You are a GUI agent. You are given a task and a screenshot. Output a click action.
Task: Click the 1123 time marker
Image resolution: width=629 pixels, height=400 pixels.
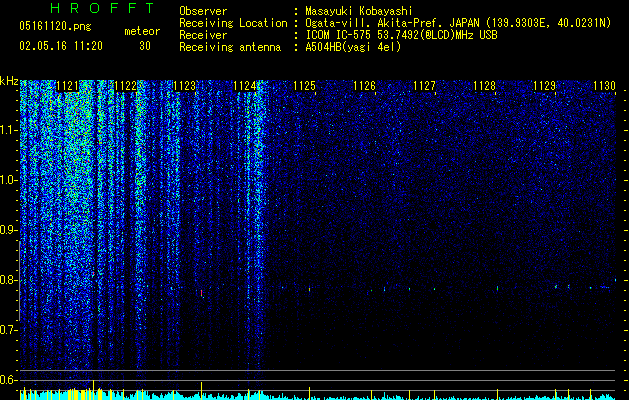click(185, 86)
